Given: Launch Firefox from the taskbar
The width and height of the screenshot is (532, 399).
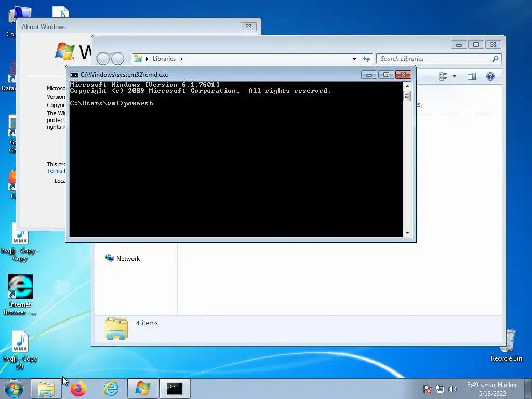Looking at the screenshot, I should (x=78, y=389).
